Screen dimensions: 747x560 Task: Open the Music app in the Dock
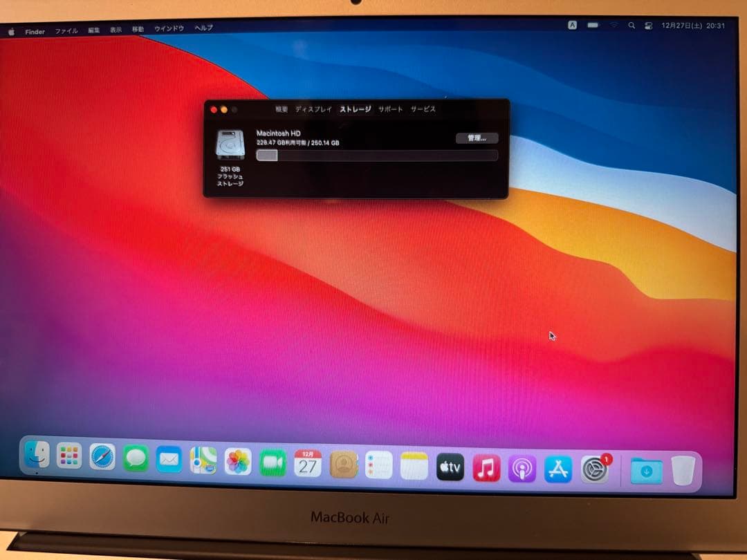485,467
